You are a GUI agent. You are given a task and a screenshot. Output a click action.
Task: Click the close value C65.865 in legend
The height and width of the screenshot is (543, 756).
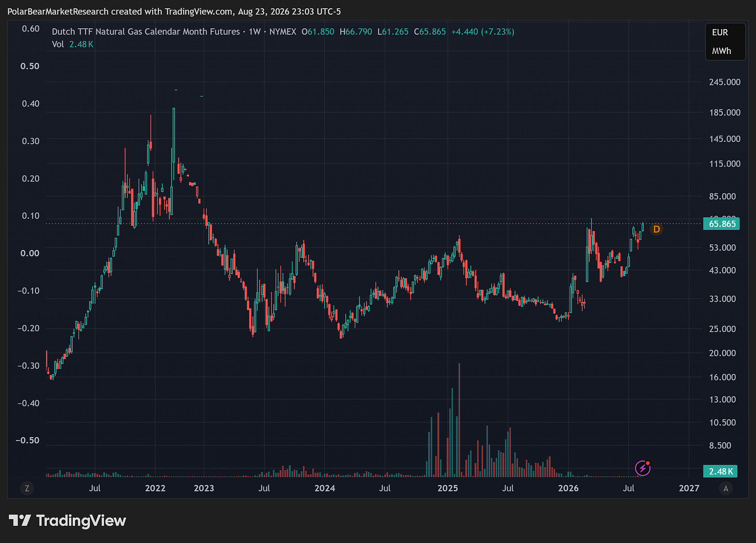click(x=430, y=32)
